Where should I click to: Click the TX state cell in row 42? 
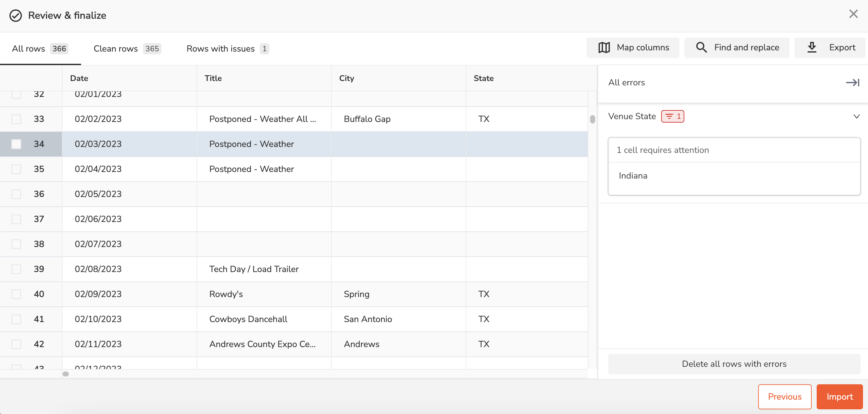(527, 344)
